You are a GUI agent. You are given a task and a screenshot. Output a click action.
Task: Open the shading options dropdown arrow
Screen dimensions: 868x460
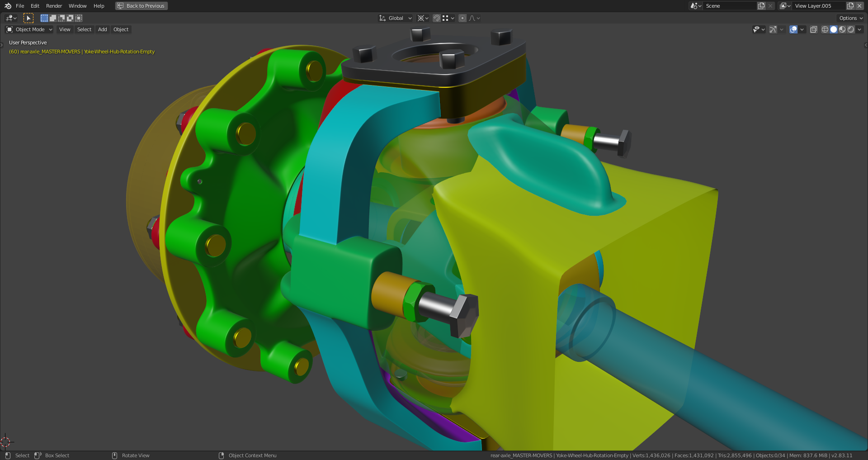pyautogui.click(x=859, y=29)
